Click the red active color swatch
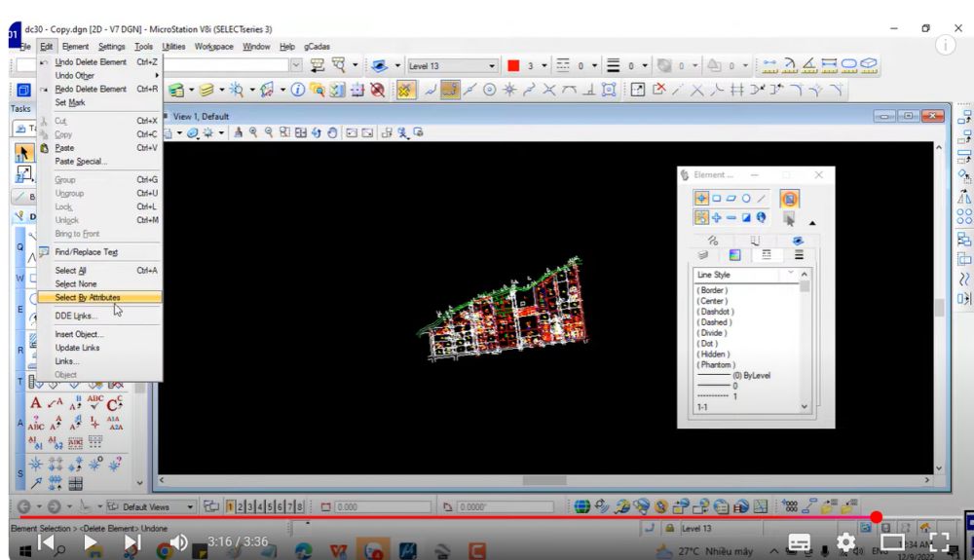Image resolution: width=974 pixels, height=560 pixels. (x=513, y=66)
